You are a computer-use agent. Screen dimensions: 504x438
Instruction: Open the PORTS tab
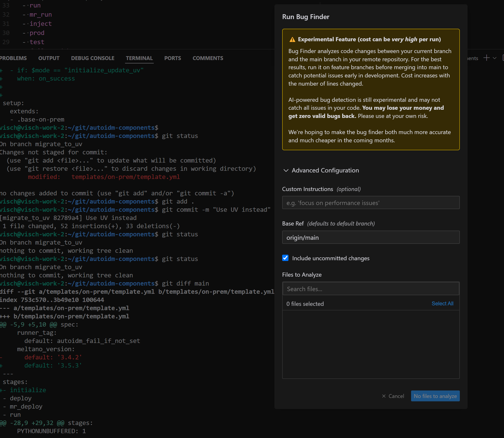pos(173,58)
